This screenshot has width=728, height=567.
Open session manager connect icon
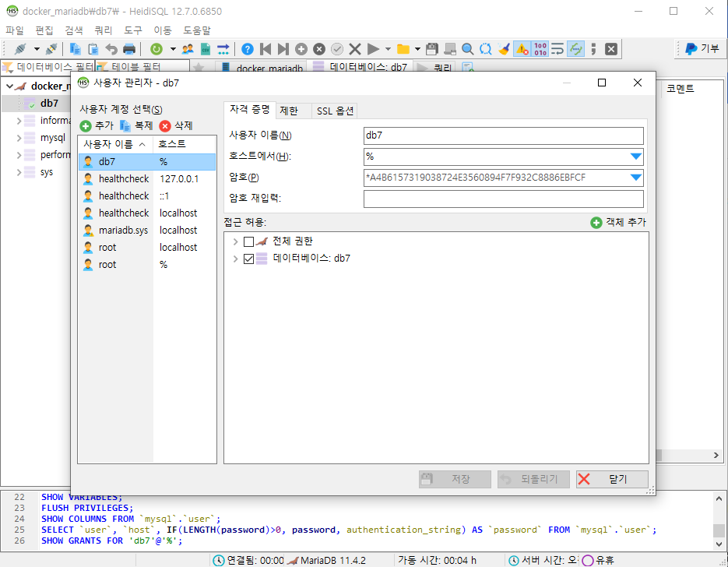click(x=19, y=49)
